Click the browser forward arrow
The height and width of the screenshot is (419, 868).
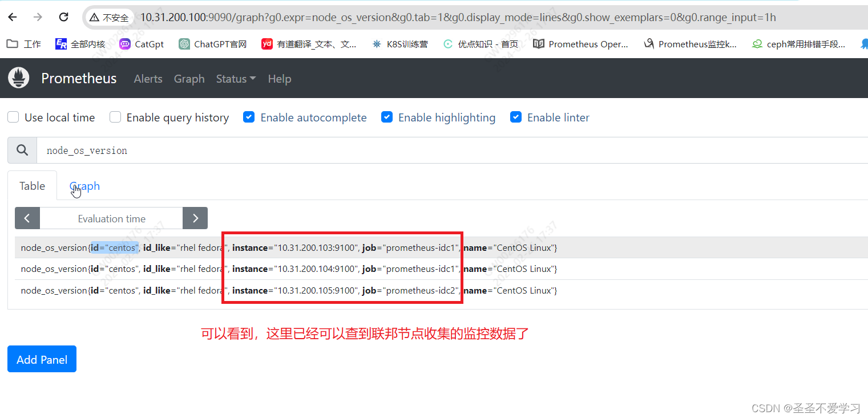(x=38, y=17)
